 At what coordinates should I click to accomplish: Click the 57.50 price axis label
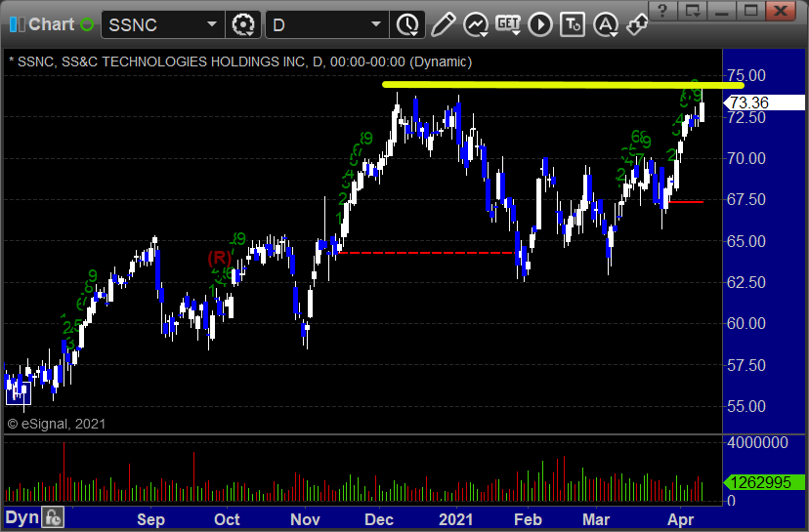coord(746,365)
